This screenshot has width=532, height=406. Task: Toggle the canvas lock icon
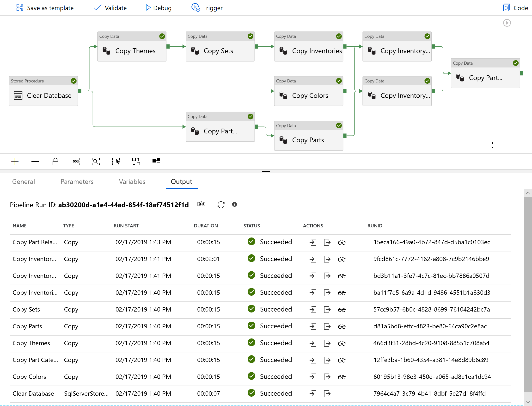coord(55,162)
